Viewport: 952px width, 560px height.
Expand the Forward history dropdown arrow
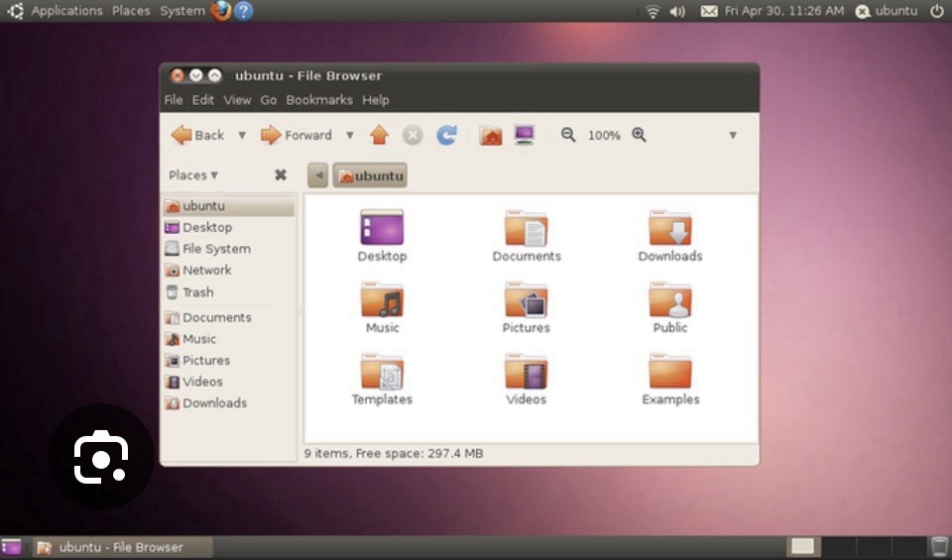350,135
